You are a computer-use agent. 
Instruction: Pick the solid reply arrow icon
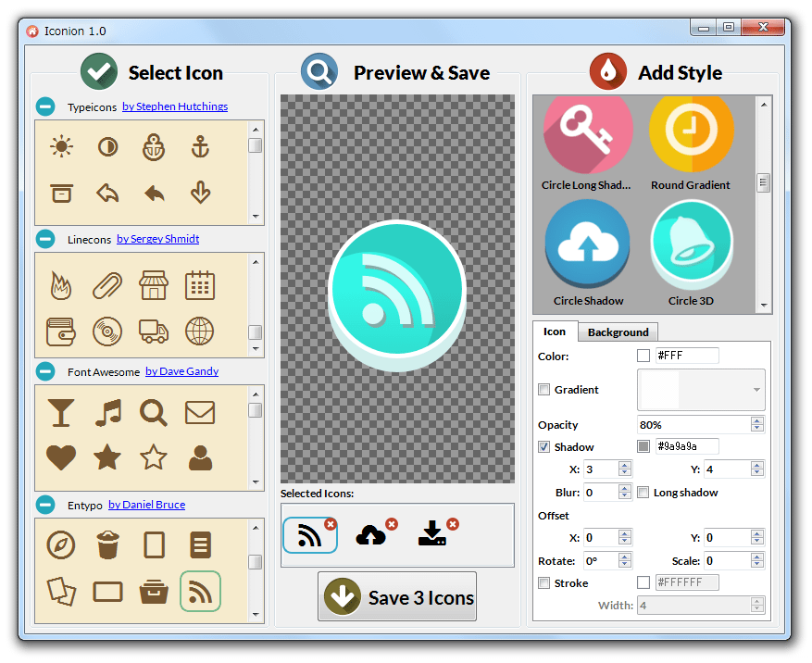155,194
